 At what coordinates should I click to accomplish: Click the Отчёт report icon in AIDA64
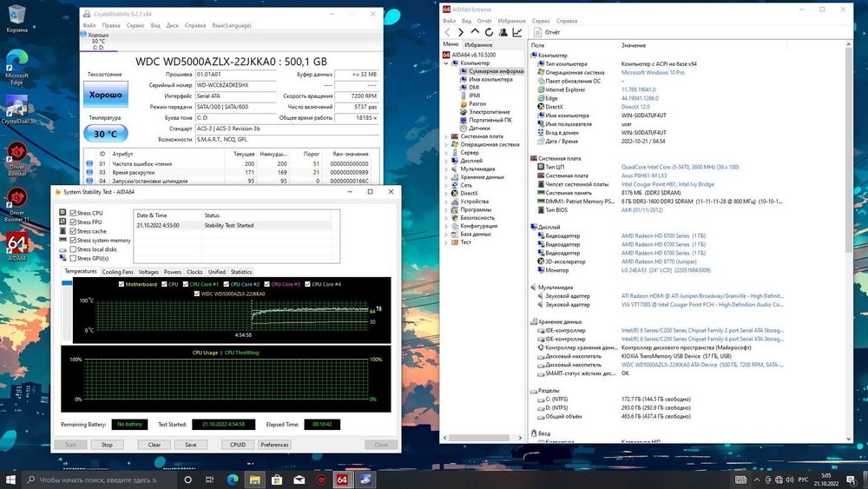tap(537, 32)
